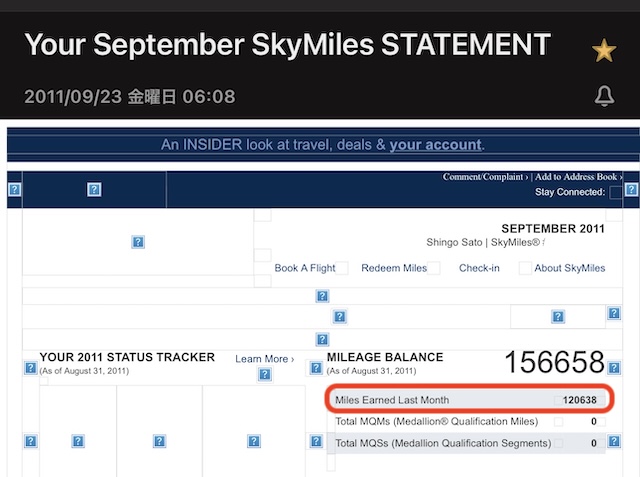Open the Check-in link
This screenshot has height=477, width=640.
[x=479, y=268]
